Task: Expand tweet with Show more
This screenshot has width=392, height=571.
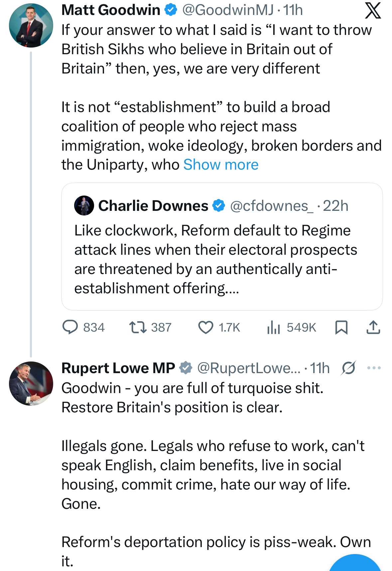Action: point(221,165)
